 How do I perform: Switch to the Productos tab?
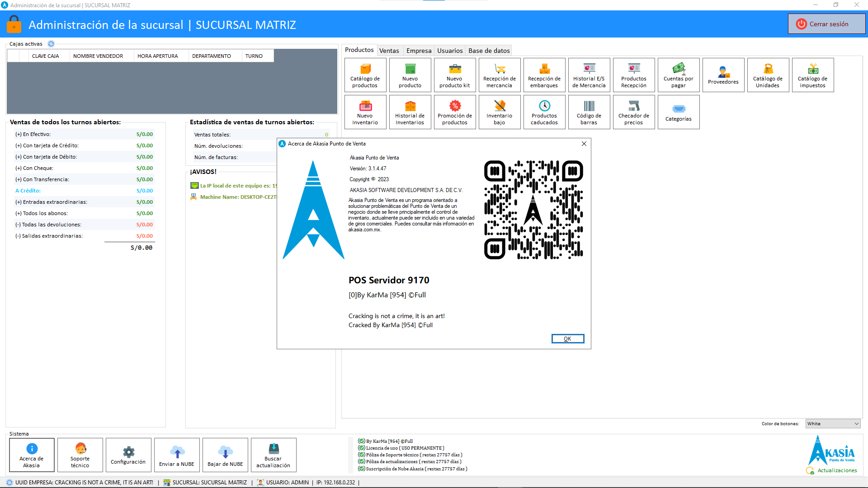[x=359, y=50]
